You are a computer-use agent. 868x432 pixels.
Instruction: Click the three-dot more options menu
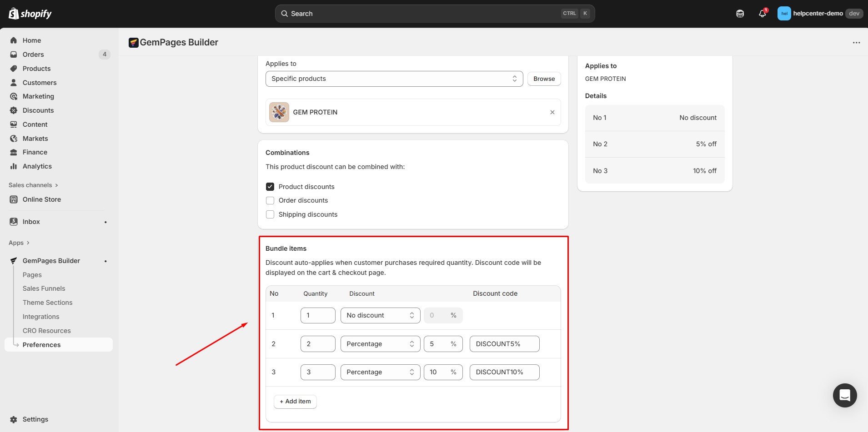click(x=856, y=43)
